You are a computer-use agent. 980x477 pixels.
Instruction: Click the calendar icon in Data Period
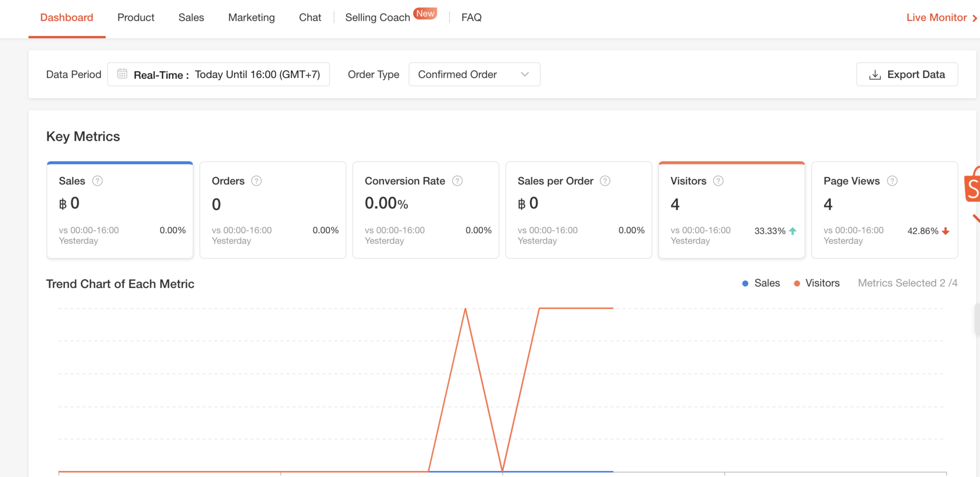click(122, 74)
